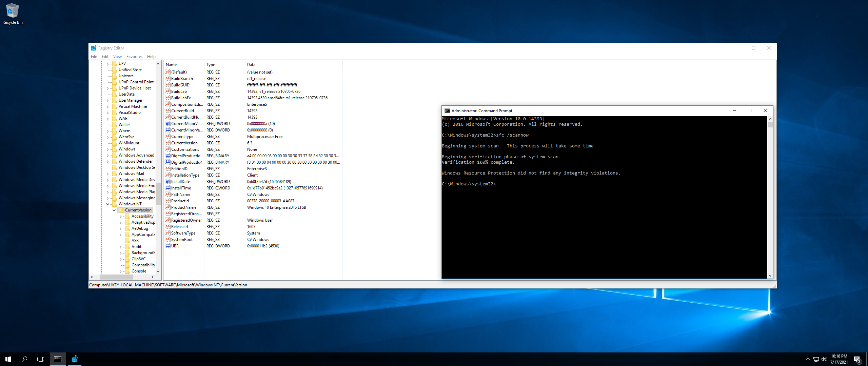Image resolution: width=868 pixels, height=366 pixels.
Task: Switch to Command Prompt taskbar icon
Action: point(58,359)
